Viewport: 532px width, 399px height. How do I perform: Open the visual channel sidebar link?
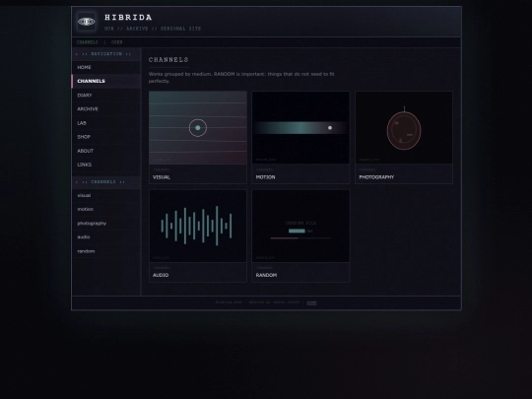point(106,195)
